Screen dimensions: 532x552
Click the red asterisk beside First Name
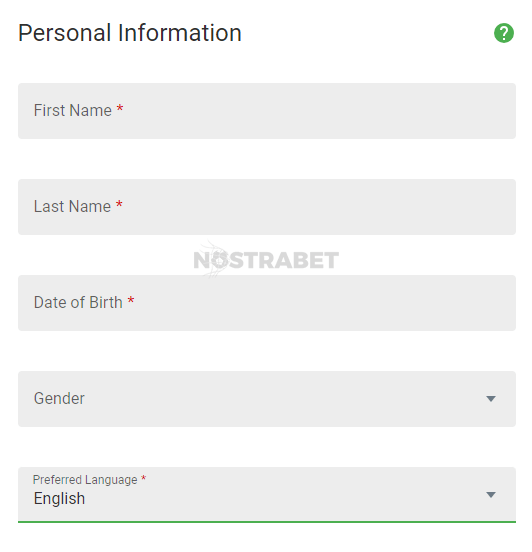(x=120, y=108)
